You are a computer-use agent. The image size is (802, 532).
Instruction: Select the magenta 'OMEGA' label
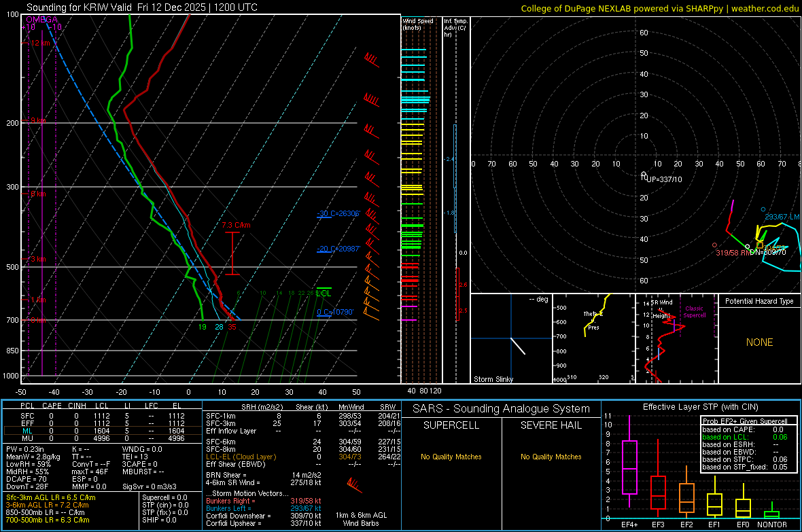pyautogui.click(x=41, y=20)
